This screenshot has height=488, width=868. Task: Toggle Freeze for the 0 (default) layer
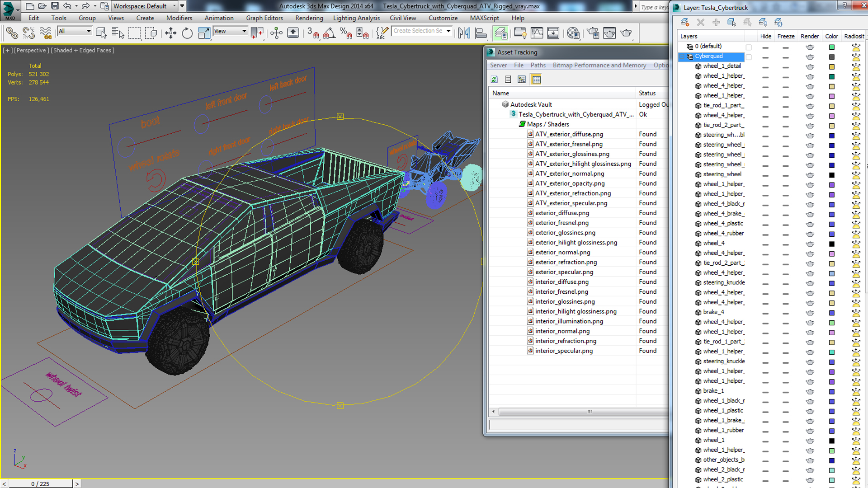point(786,47)
